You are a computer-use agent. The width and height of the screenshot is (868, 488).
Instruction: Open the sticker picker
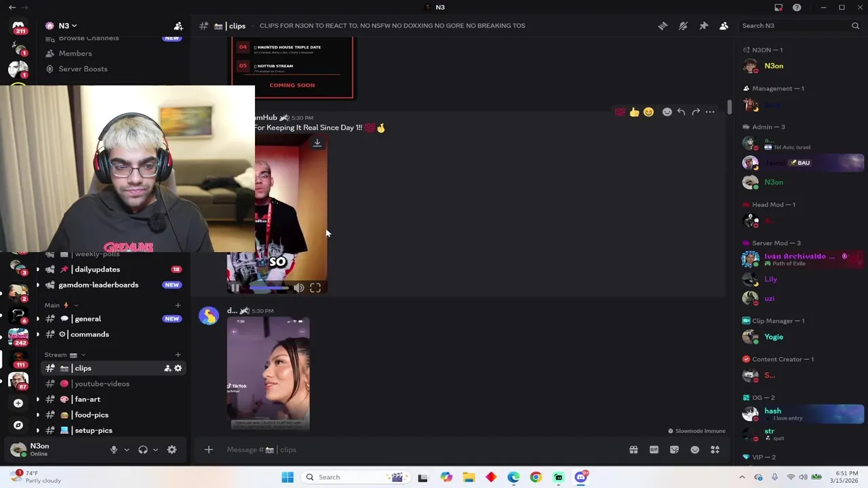pyautogui.click(x=674, y=449)
